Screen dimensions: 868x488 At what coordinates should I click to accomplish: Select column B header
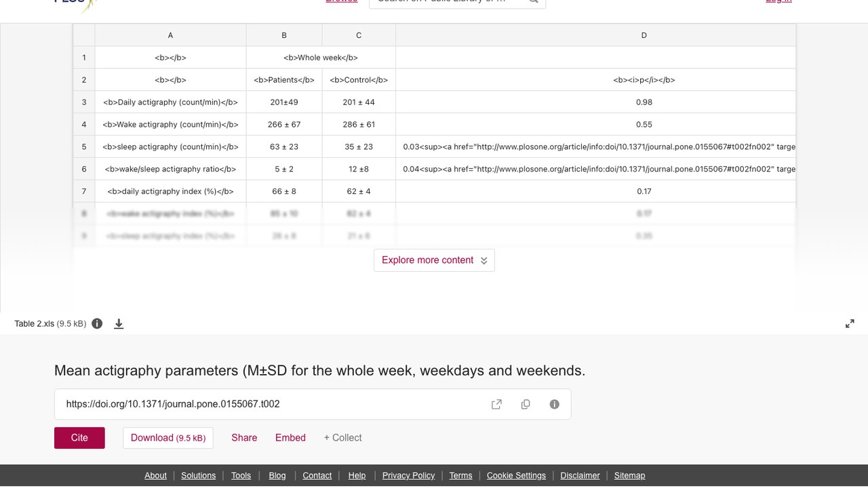(x=284, y=35)
